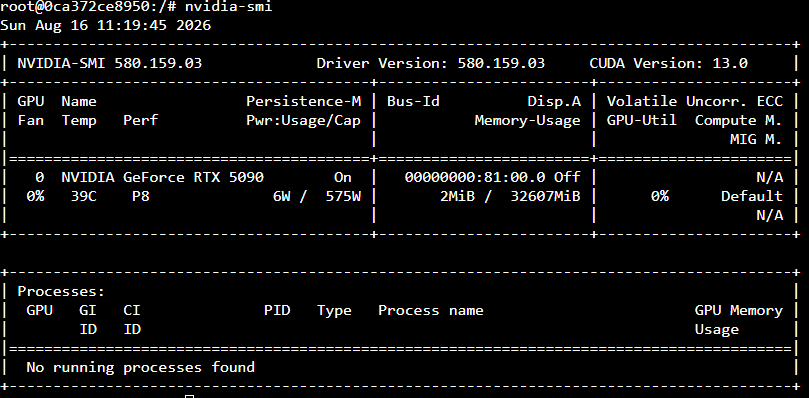
Task: Click the date line Sun Aug 16
Action: [106, 25]
